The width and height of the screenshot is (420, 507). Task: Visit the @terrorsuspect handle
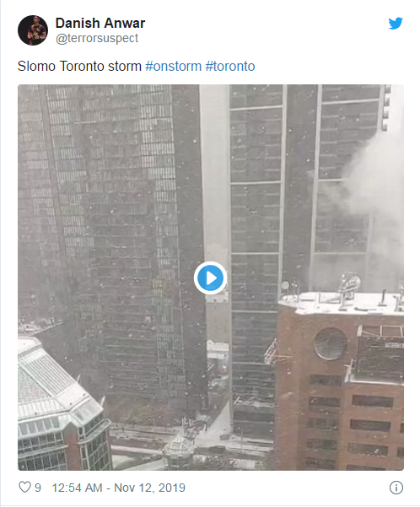tap(97, 38)
